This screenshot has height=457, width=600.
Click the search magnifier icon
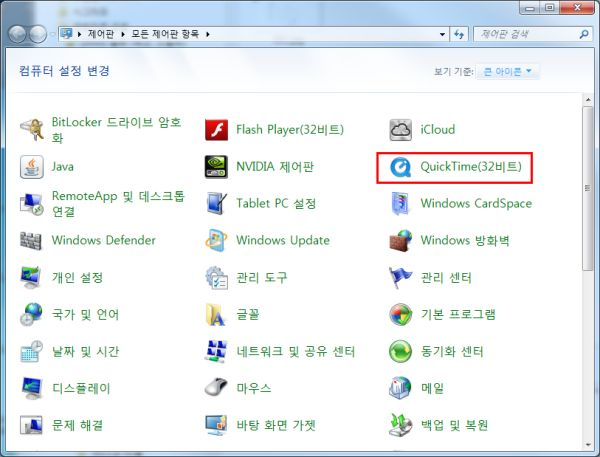584,34
